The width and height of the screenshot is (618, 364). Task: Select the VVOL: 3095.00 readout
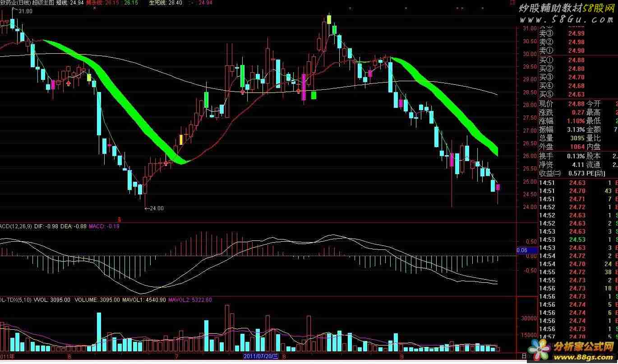pos(52,299)
